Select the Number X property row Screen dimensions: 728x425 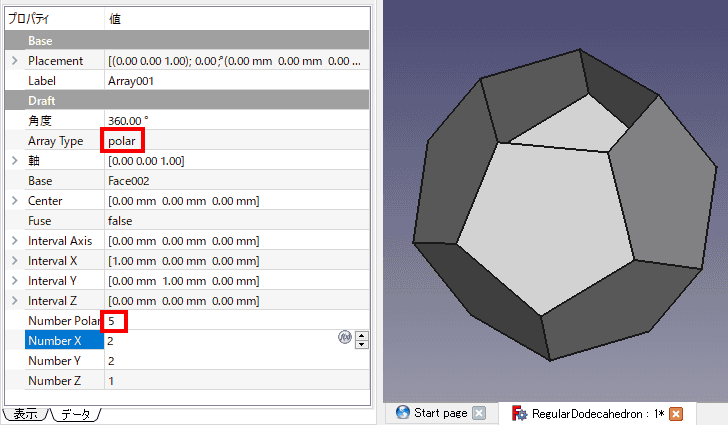point(64,340)
